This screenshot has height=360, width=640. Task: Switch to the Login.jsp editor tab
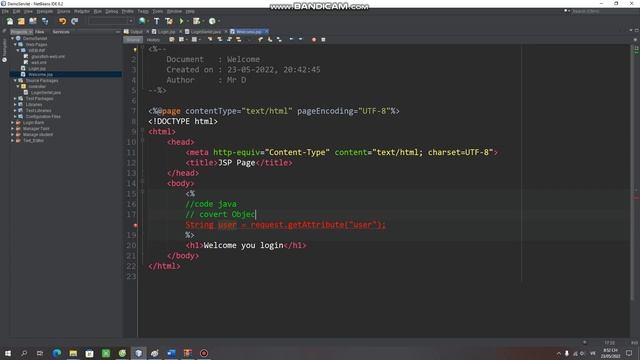pos(166,31)
